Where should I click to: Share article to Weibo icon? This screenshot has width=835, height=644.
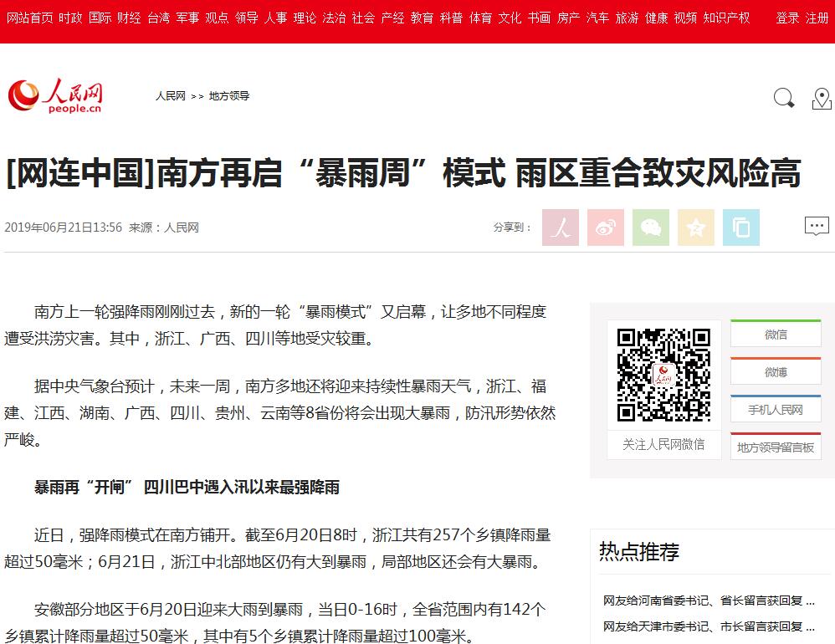tap(606, 227)
